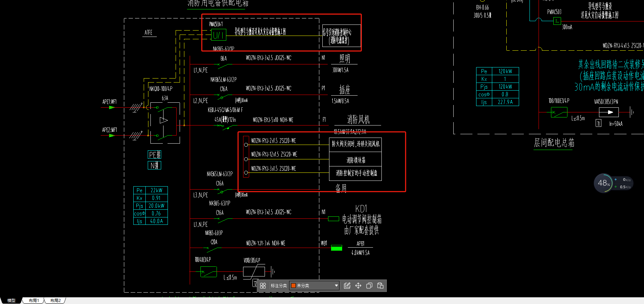Click the 40.0A Ijs value cell
This screenshot has height=304, width=644.
coord(156,221)
